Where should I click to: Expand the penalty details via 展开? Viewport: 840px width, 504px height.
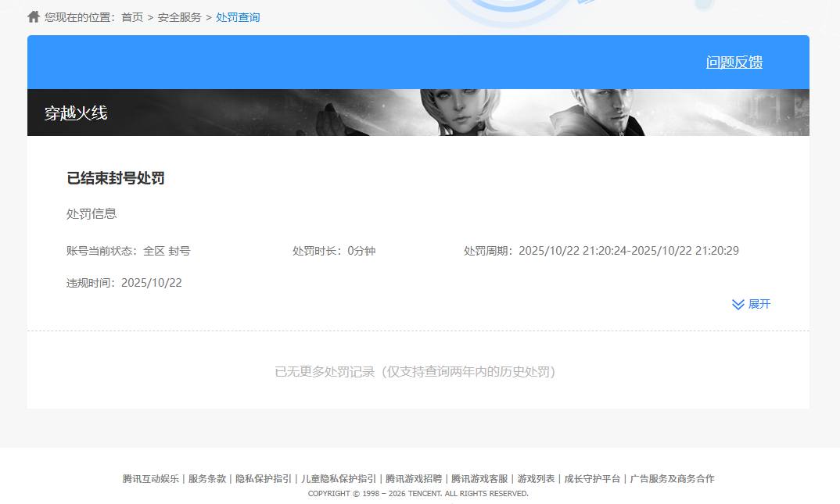click(x=758, y=304)
